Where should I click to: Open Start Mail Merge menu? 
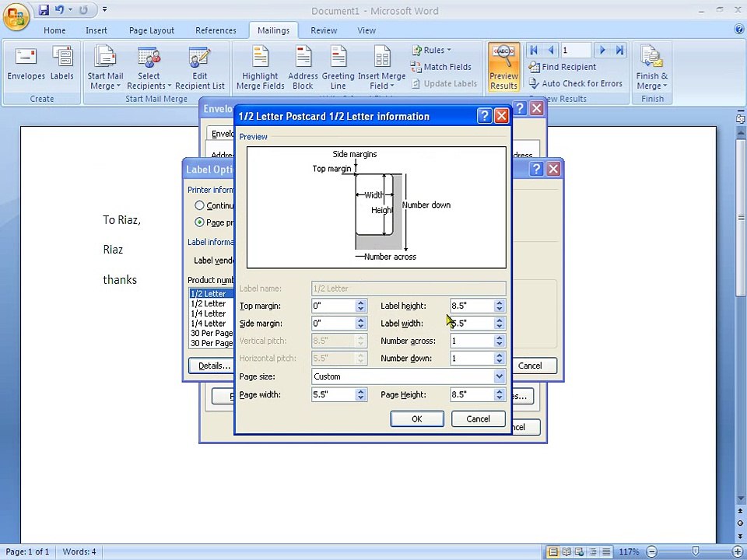pyautogui.click(x=105, y=68)
